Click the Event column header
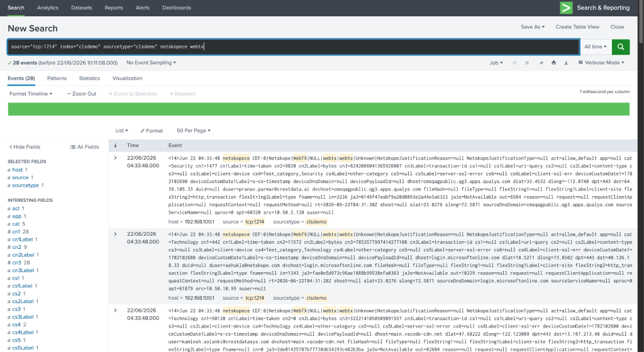Viewport: 644px width, 352px height. (175, 145)
